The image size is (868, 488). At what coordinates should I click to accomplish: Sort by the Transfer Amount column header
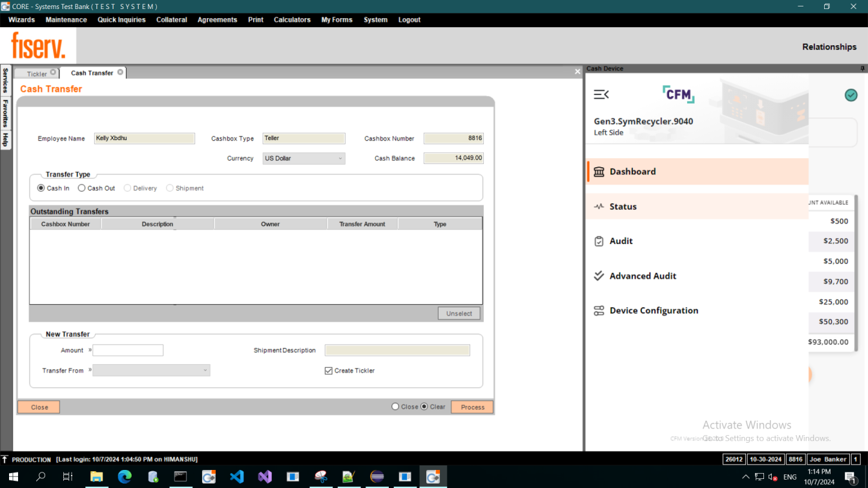362,224
